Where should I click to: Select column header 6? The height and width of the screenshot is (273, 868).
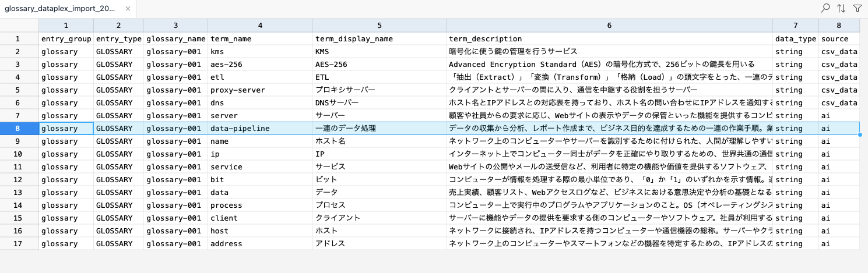click(609, 26)
